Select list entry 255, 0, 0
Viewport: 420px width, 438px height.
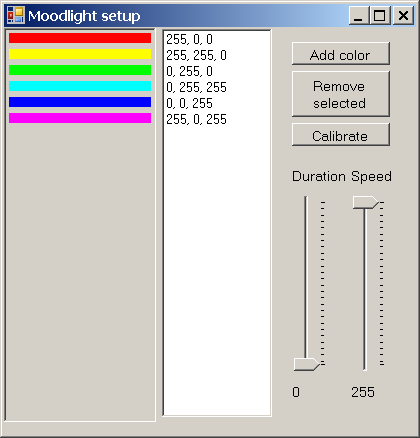pyautogui.click(x=217, y=39)
